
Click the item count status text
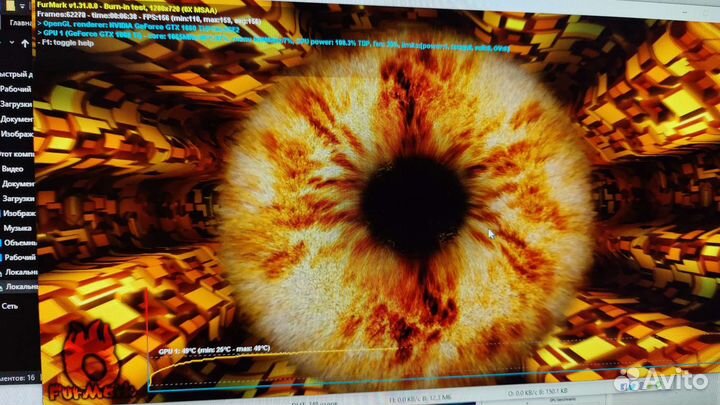coord(17,378)
